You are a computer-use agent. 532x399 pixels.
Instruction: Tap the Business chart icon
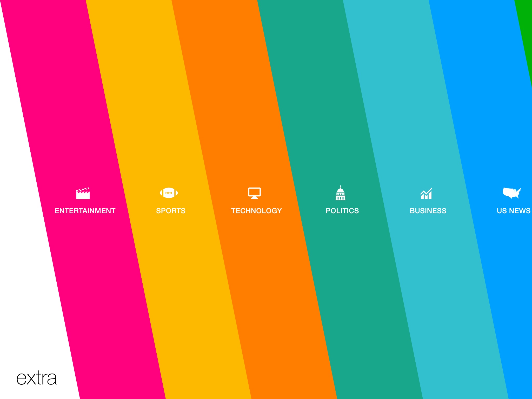tap(426, 194)
